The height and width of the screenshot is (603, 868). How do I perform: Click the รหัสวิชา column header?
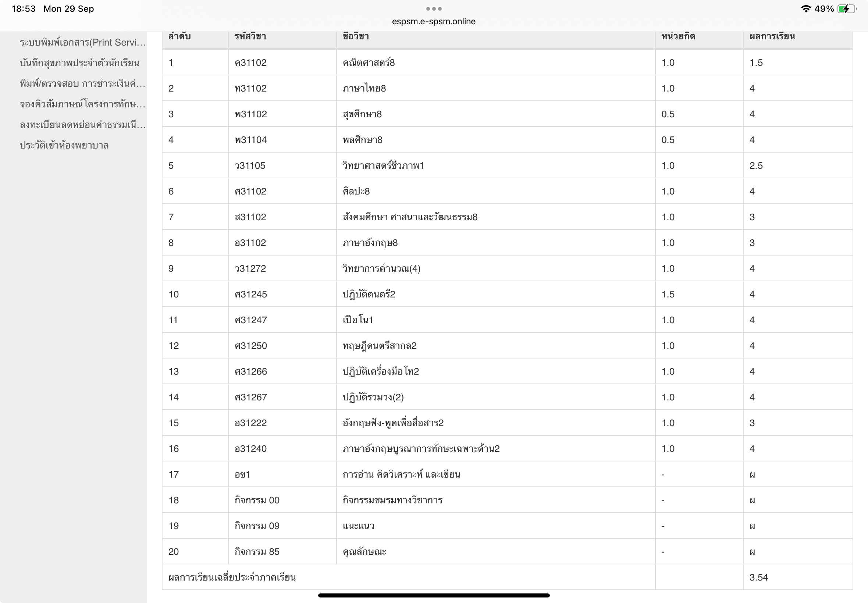coord(250,37)
